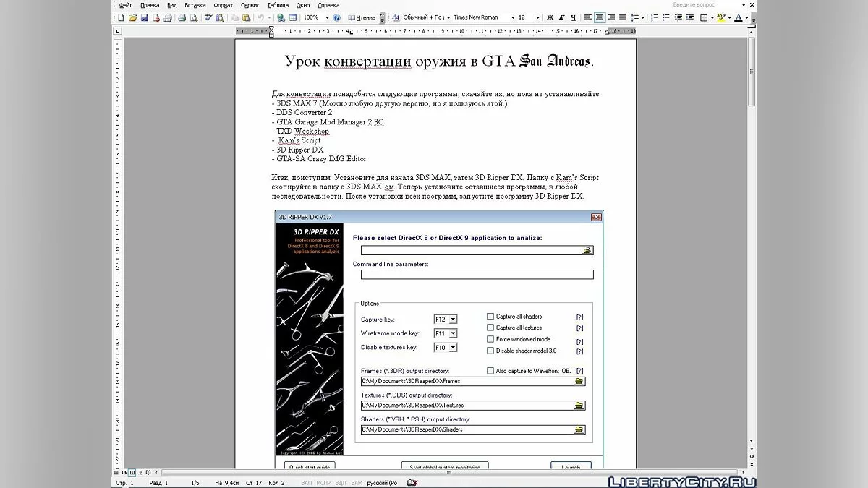The width and height of the screenshot is (868, 488).
Task: Expand the borders dropdown arrow
Action: point(712,17)
